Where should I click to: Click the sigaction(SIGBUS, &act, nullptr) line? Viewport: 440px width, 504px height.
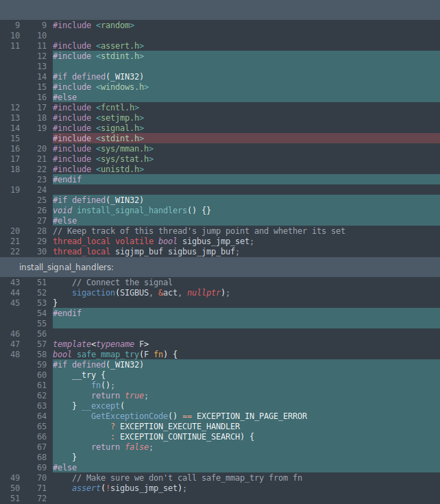click(151, 293)
